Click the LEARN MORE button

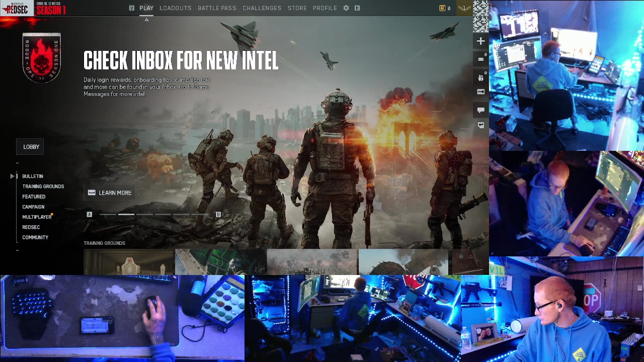110,193
